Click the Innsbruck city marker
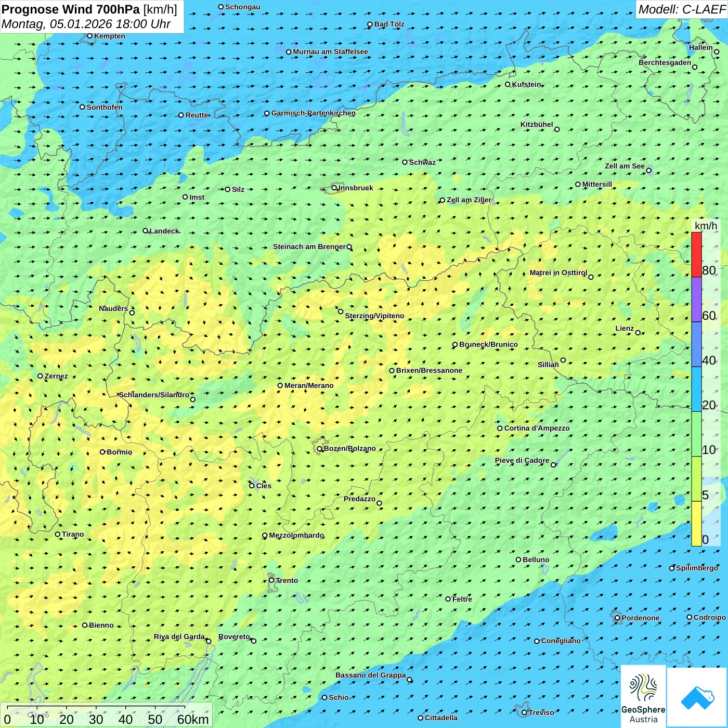The image size is (728, 728). tap(334, 188)
